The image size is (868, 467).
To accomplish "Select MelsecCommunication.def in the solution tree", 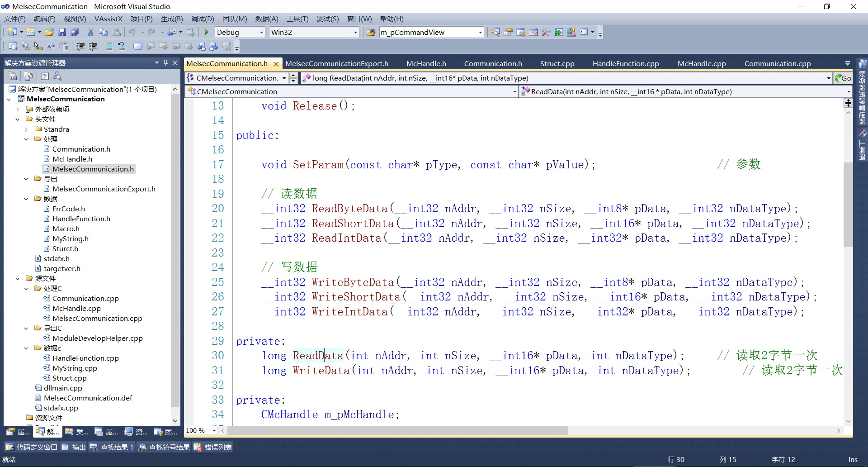I will click(88, 398).
